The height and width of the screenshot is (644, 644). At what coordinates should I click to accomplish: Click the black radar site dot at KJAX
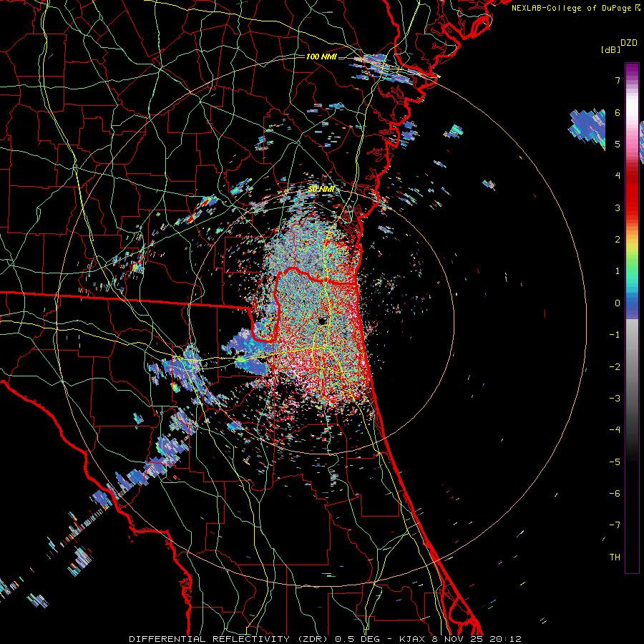[322, 321]
